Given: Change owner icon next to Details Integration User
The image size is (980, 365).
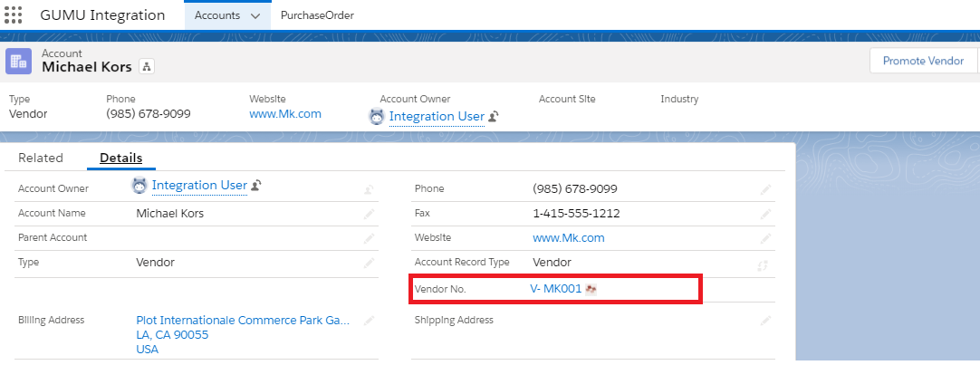Looking at the screenshot, I should tap(255, 185).
